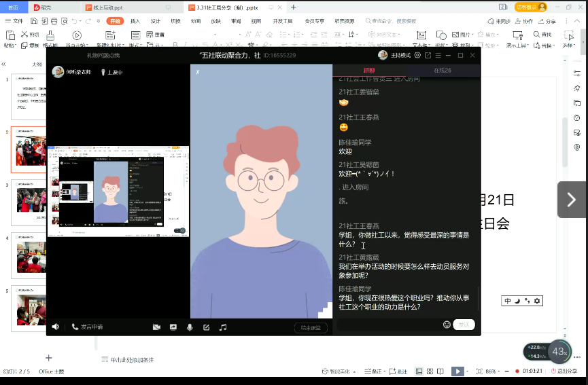This screenshot has height=385, width=588.
Task: Mute the classroom speaker volume icon
Action: point(55,327)
